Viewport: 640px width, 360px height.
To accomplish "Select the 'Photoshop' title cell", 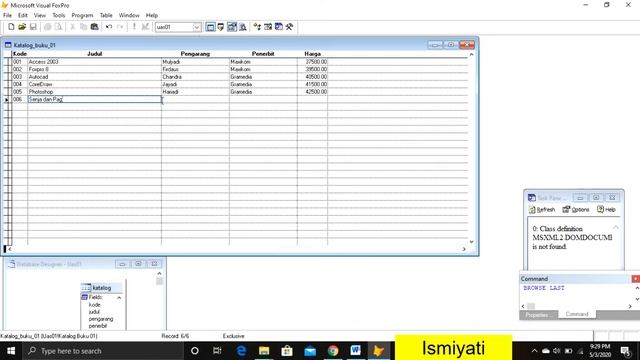I will point(94,92).
